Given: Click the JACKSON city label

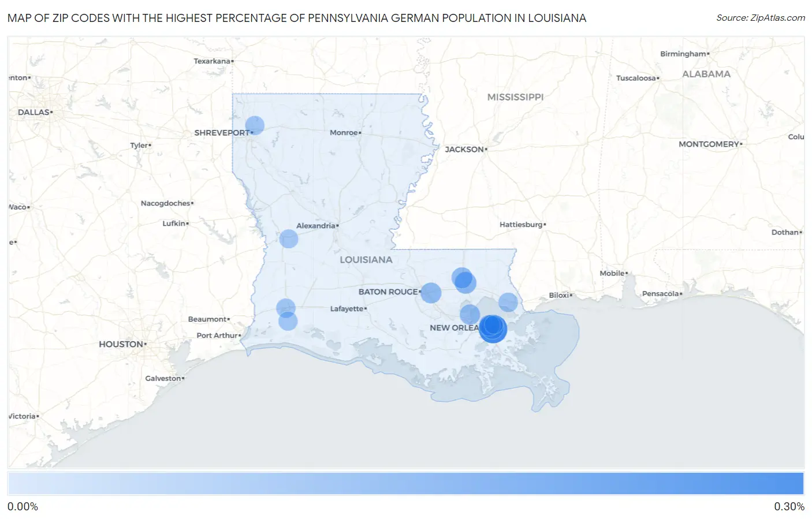Looking at the screenshot, I should pyautogui.click(x=464, y=149).
